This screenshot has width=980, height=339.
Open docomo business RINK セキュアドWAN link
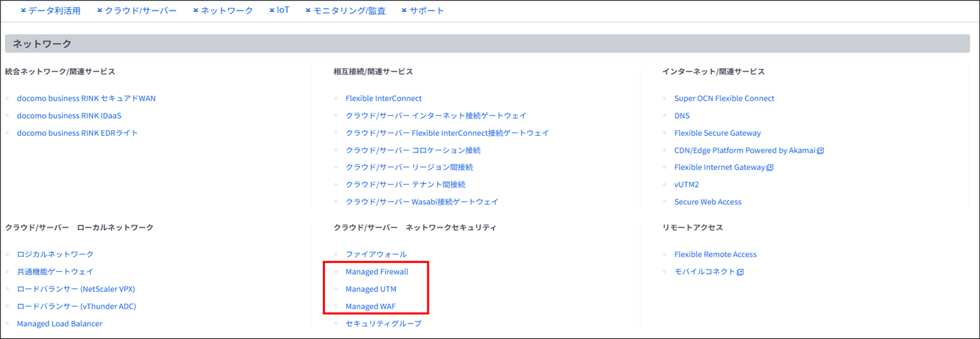tap(86, 98)
